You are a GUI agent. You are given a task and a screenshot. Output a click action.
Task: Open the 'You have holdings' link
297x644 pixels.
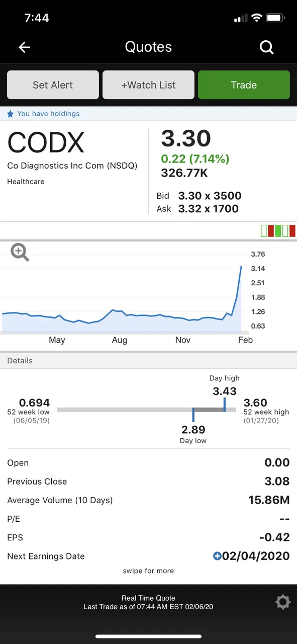48,114
